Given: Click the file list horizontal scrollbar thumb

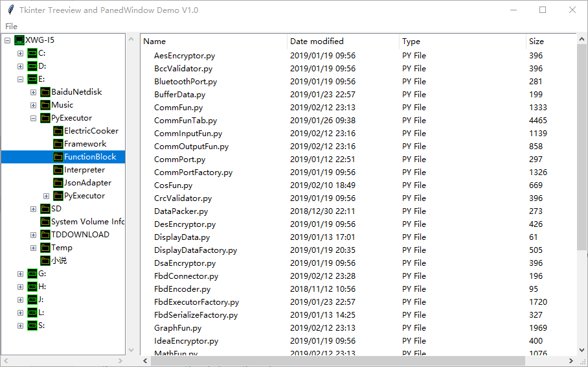Looking at the screenshot, I should point(337,361).
